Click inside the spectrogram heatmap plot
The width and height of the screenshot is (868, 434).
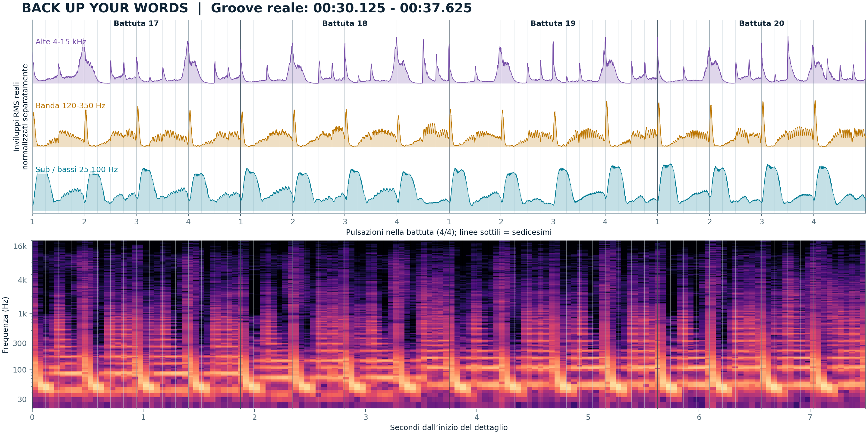(448, 325)
